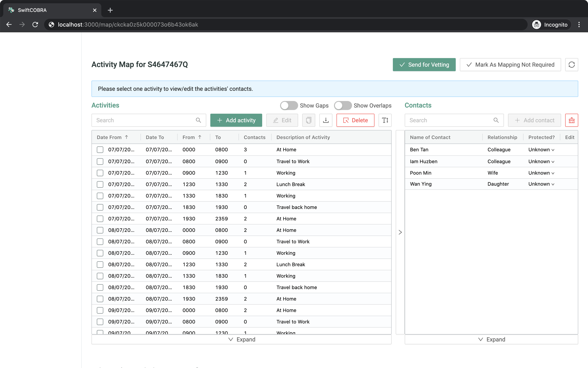Click the refresh icon beside Mark As Mapping Not Required
This screenshot has width=588, height=368.
click(x=571, y=64)
